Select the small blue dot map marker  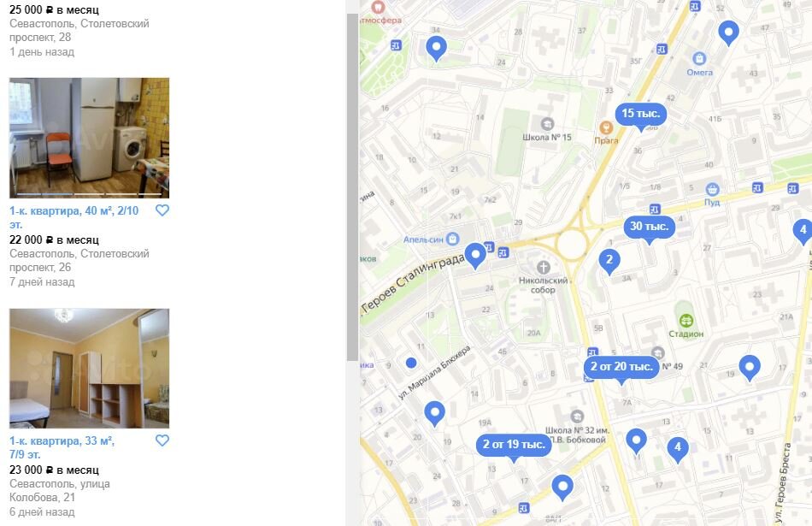click(411, 363)
